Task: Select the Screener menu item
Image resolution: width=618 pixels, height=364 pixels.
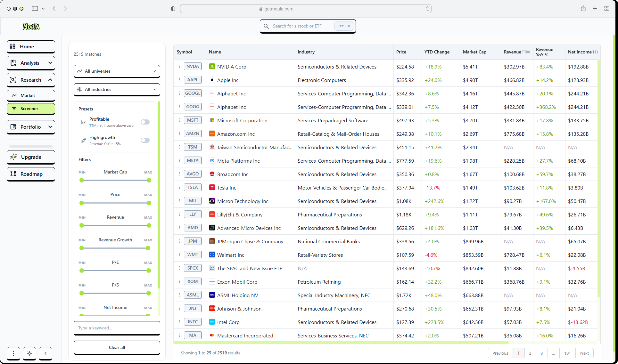Action: click(x=31, y=109)
